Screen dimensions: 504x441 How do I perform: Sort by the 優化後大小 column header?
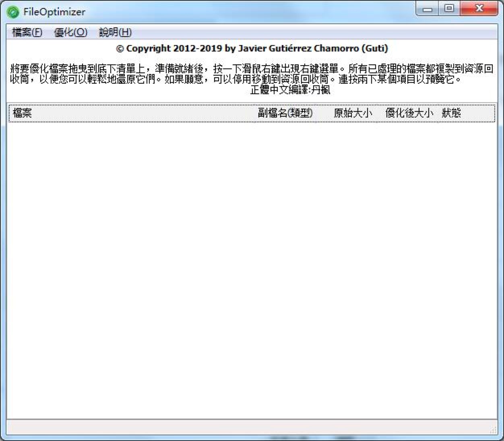point(409,113)
